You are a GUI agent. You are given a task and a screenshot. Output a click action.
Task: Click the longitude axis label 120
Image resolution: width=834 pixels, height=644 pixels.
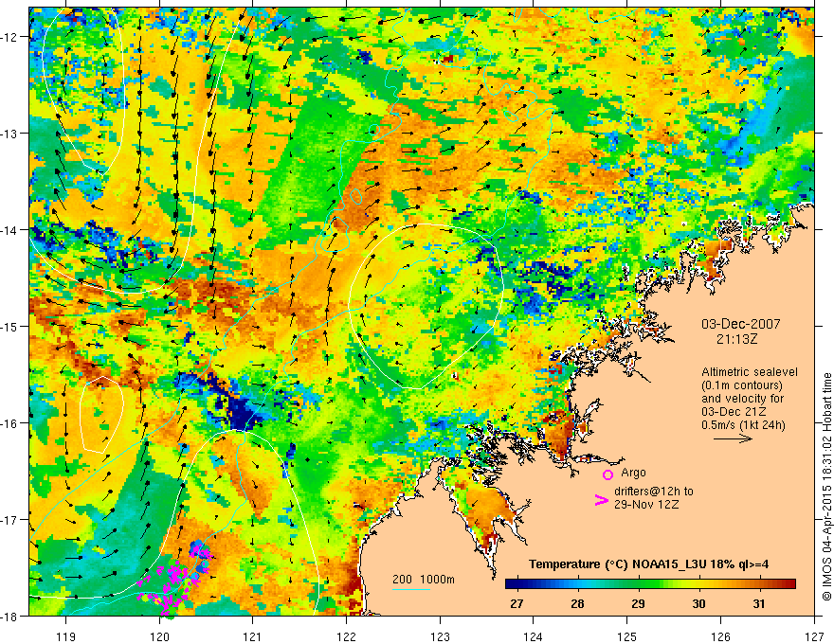pyautogui.click(x=159, y=636)
